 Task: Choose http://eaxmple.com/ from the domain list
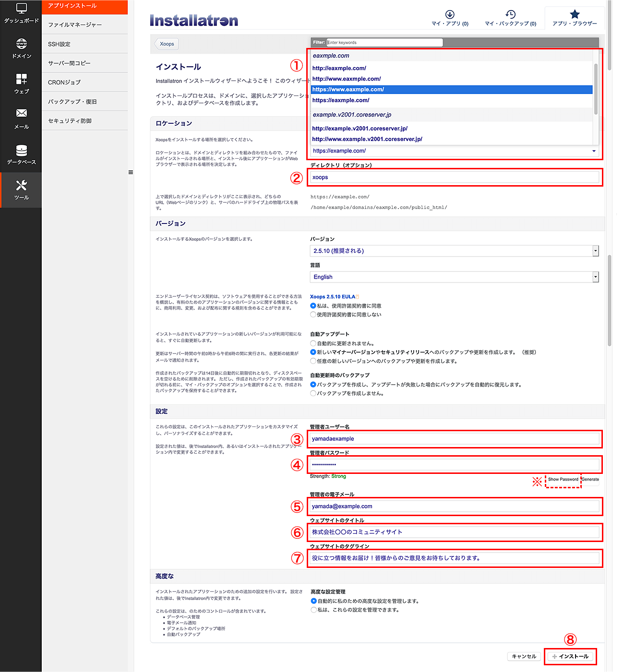click(x=451, y=68)
